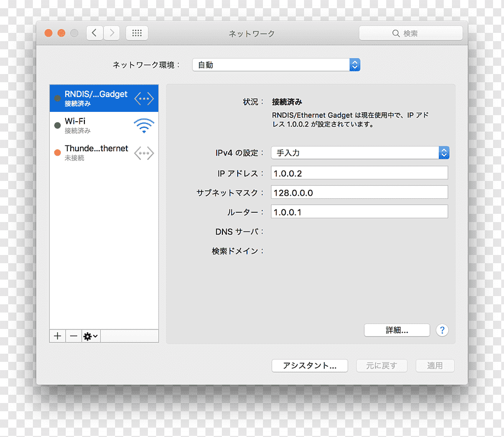Open the gear action menu
The width and height of the screenshot is (504, 437).
click(x=91, y=336)
